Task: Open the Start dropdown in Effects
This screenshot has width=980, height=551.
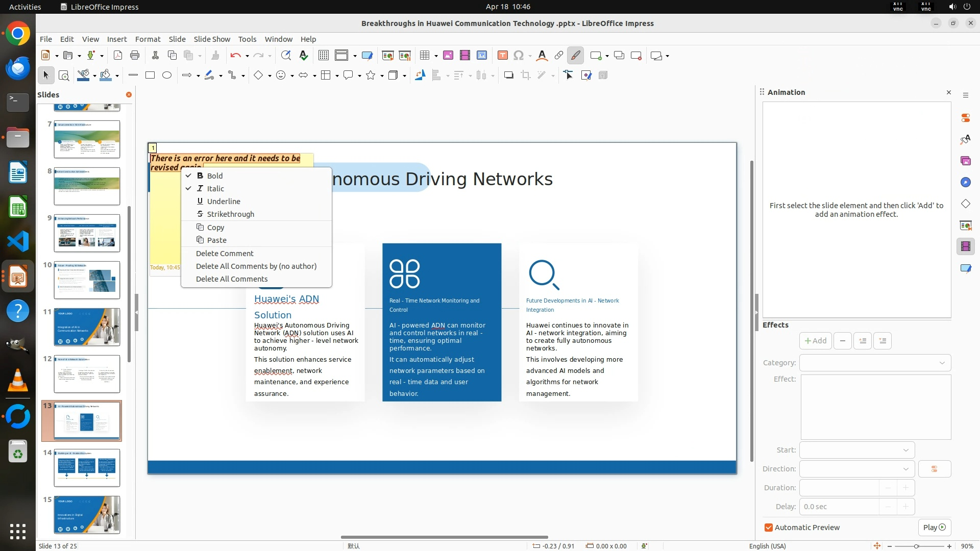Action: [x=857, y=450]
